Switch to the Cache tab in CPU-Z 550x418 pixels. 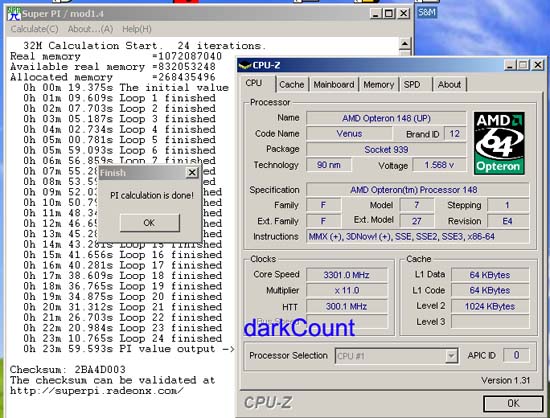click(291, 85)
